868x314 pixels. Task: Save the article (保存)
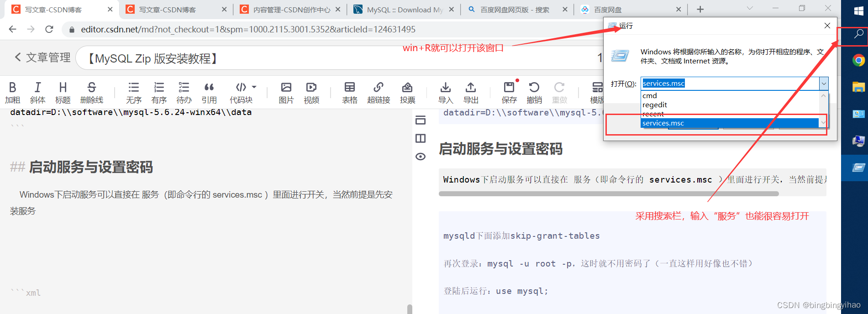tap(509, 93)
